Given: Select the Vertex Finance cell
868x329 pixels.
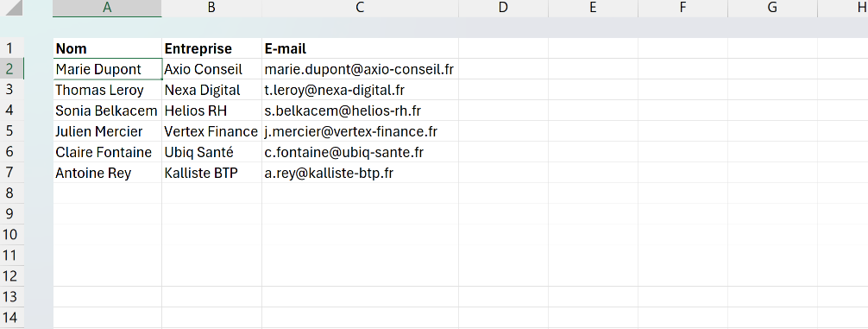Looking at the screenshot, I should pyautogui.click(x=212, y=131).
